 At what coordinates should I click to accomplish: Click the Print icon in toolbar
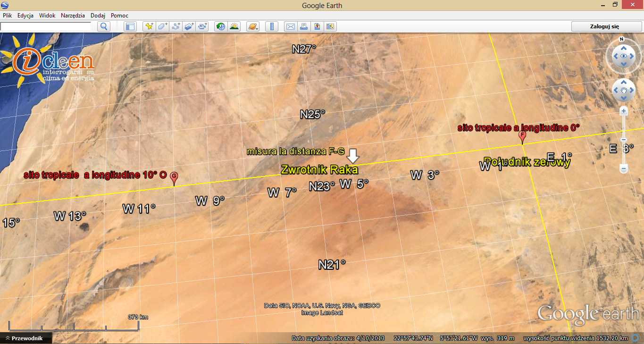[x=303, y=26]
